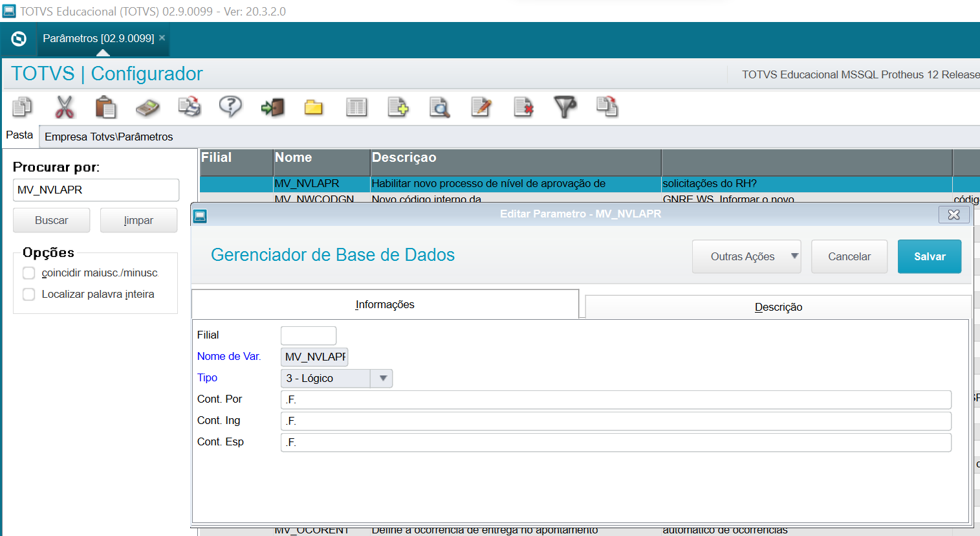Click the 'solicitações do RH?' cell
The width and height of the screenshot is (980, 536).
tap(807, 184)
